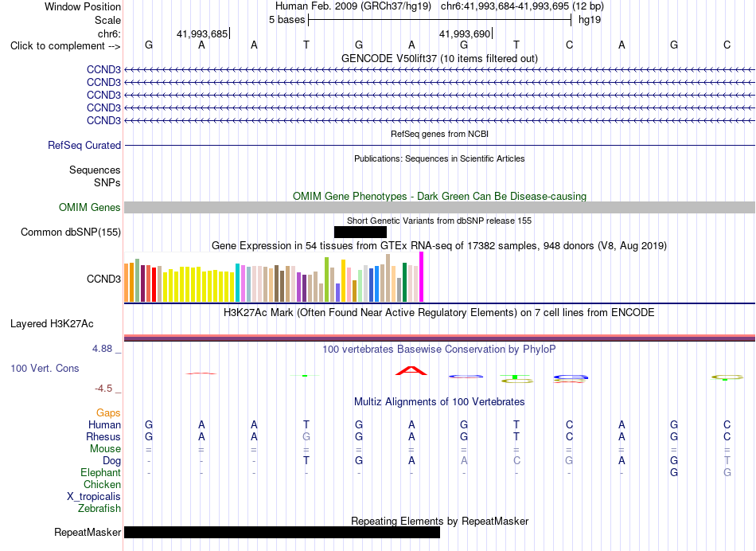756x551 pixels.
Task: Click the Window Position label
Action: pos(83,6)
